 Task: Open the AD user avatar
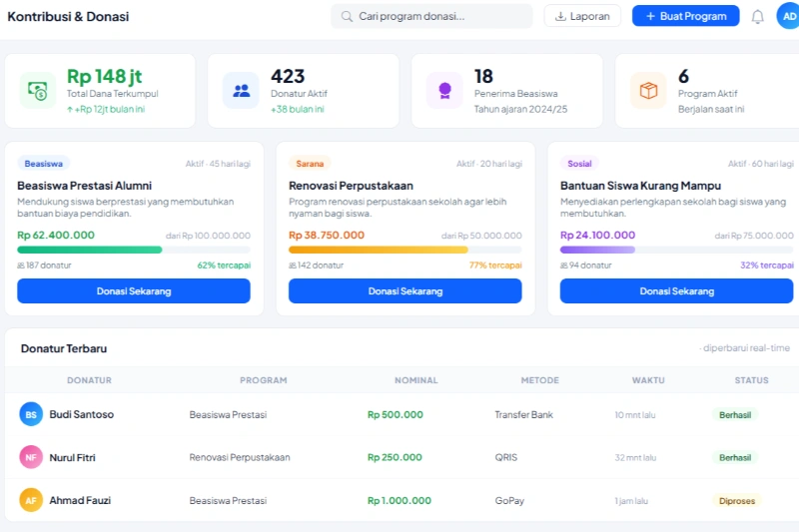pos(788,16)
